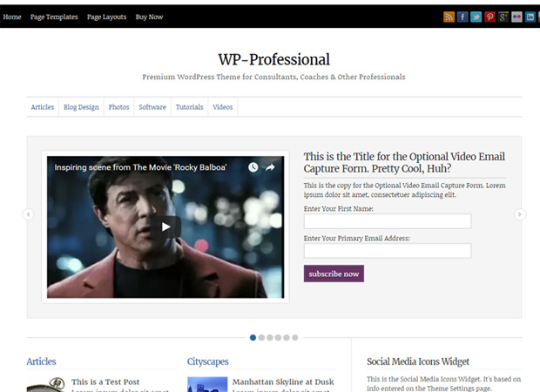Open the Page Layouts menu

pyautogui.click(x=107, y=17)
